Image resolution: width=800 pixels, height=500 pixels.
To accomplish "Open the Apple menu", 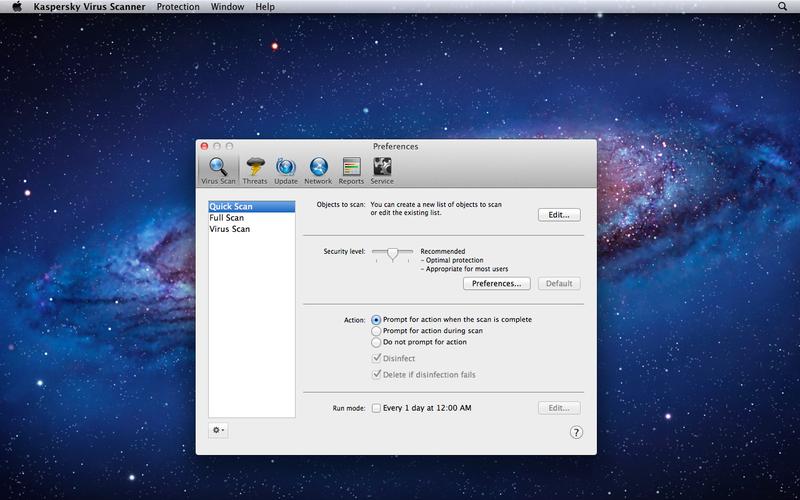I will tap(17, 7).
